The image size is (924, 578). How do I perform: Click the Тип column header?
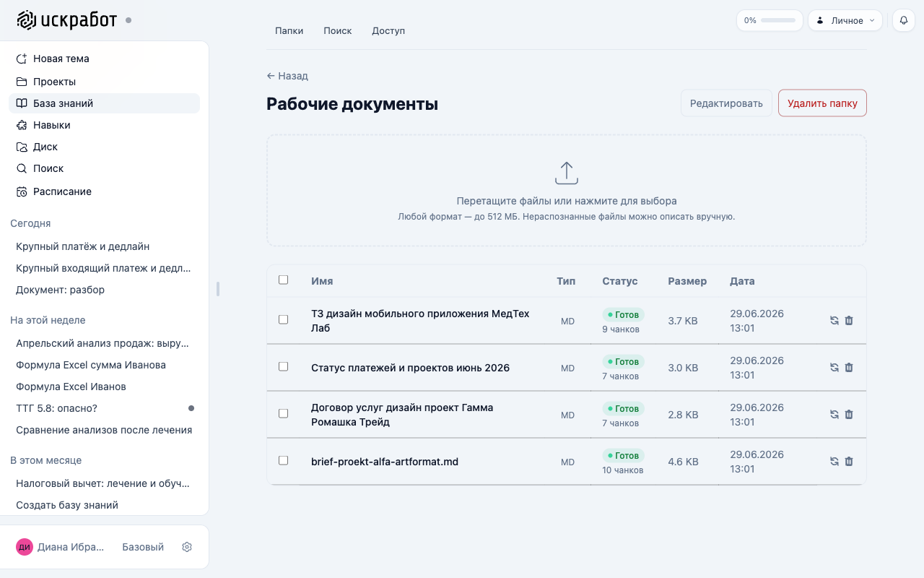click(x=566, y=281)
